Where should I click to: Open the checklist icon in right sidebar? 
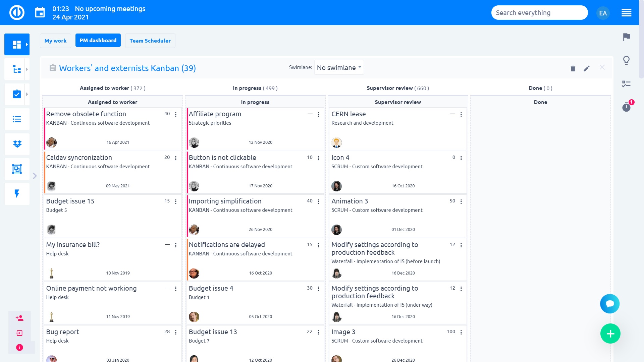[626, 84]
